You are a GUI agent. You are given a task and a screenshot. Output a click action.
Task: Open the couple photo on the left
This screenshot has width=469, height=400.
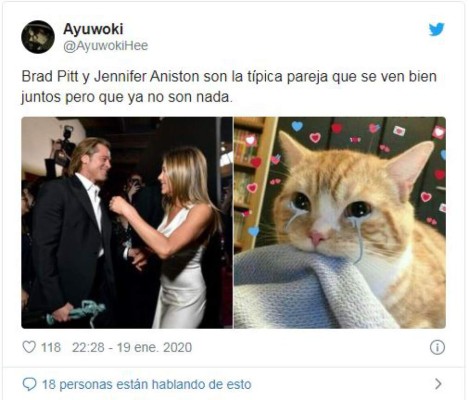[127, 223]
